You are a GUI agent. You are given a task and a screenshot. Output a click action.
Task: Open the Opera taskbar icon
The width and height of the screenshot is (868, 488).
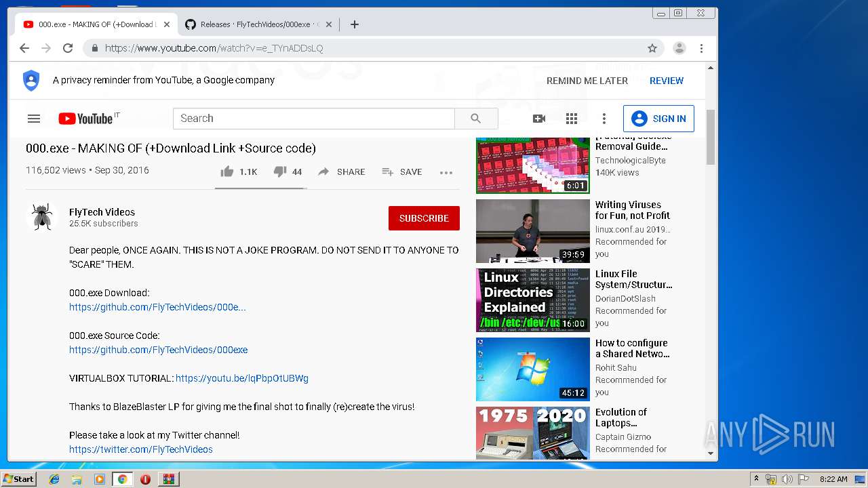pyautogui.click(x=145, y=479)
